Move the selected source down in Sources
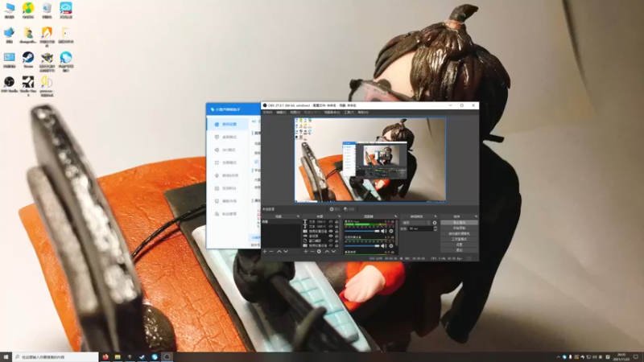This screenshot has height=362, width=644. [x=333, y=251]
